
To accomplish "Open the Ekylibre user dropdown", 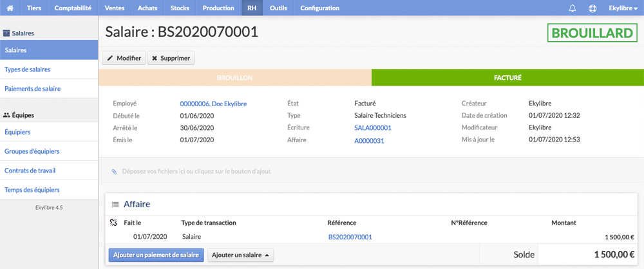I will pyautogui.click(x=623, y=8).
